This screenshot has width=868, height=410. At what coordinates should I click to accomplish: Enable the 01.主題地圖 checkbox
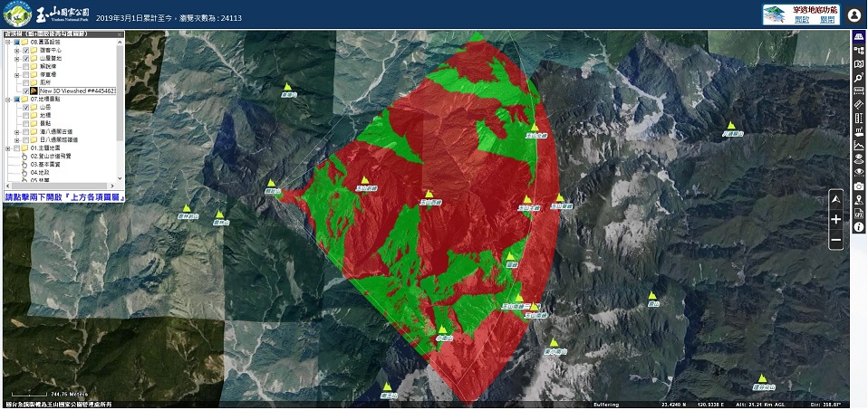(17, 148)
